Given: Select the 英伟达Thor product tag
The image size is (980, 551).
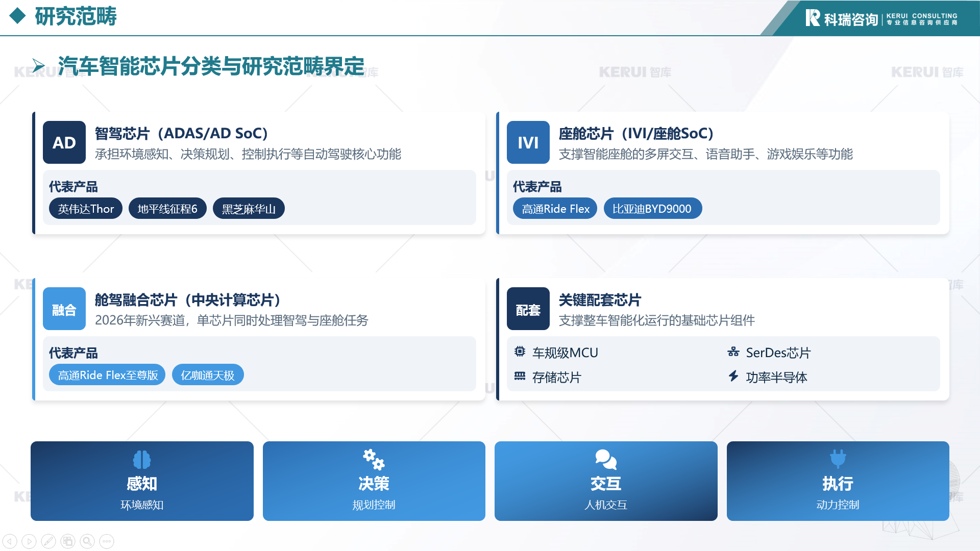Looking at the screenshot, I should point(86,209).
